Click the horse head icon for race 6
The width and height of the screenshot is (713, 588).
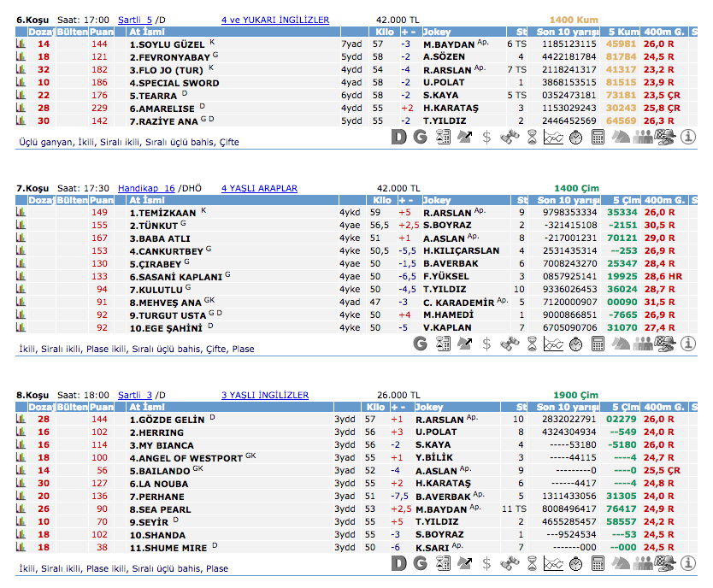pyautogui.click(x=622, y=137)
